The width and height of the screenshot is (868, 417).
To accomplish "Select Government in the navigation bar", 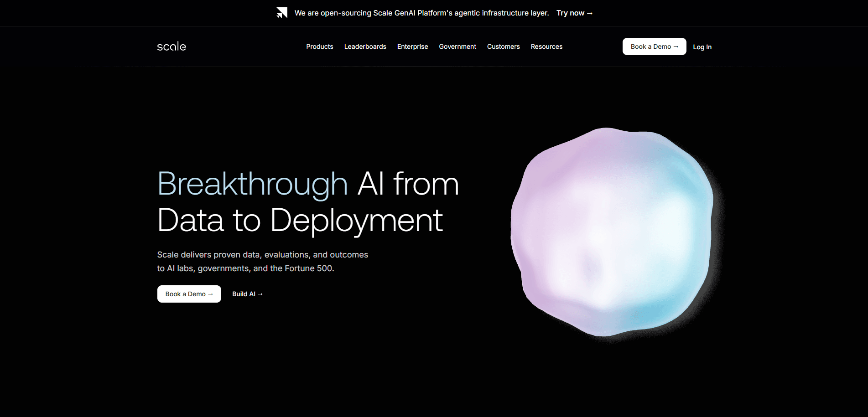I will [457, 46].
